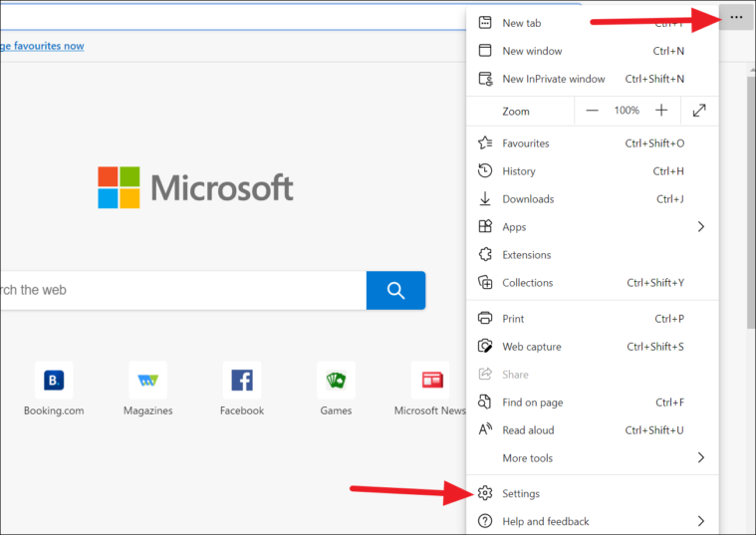Click the 100% zoom level value
The height and width of the screenshot is (535, 756).
pos(627,111)
